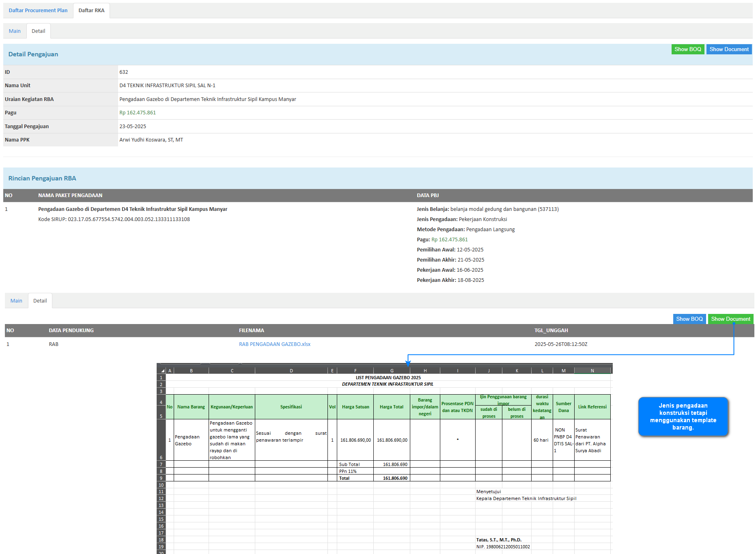The height and width of the screenshot is (554, 756).
Task: Click the Harga Satuan header cell
Action: coord(355,407)
